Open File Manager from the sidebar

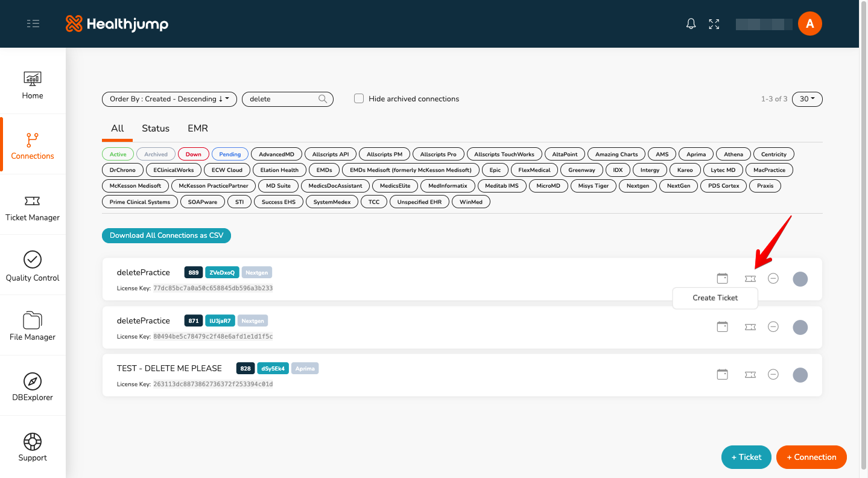pos(33,326)
